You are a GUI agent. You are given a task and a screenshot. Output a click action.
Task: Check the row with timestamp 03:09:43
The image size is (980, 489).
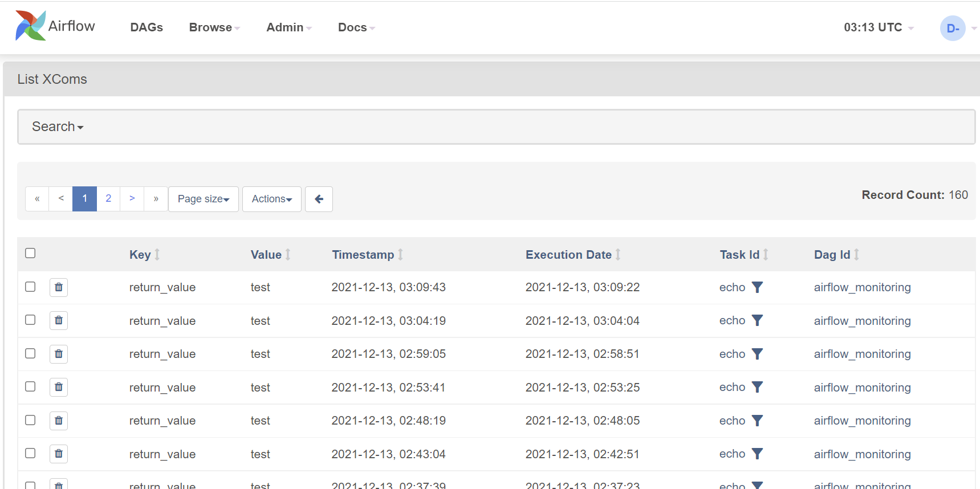(30, 287)
